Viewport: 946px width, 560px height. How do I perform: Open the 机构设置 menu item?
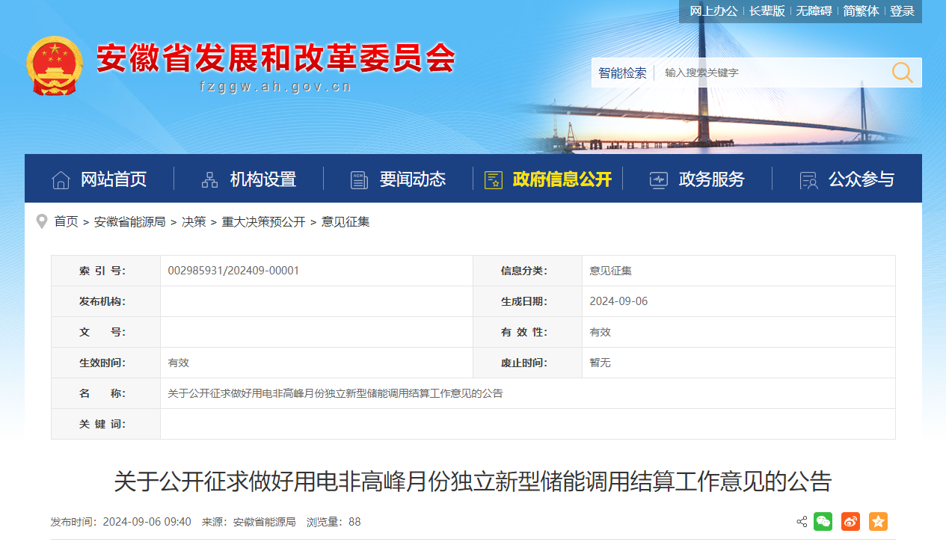click(x=263, y=179)
